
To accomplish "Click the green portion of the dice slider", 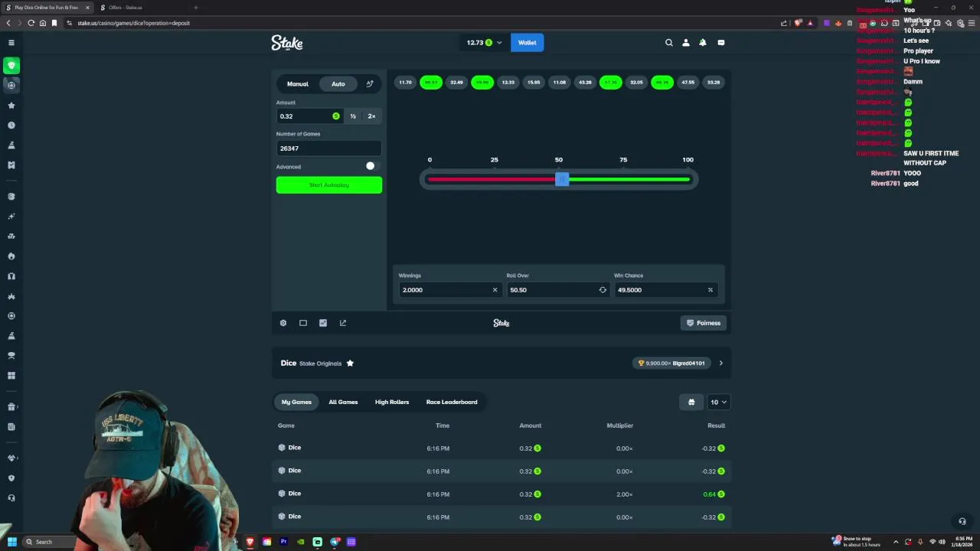I will pyautogui.click(x=629, y=180).
